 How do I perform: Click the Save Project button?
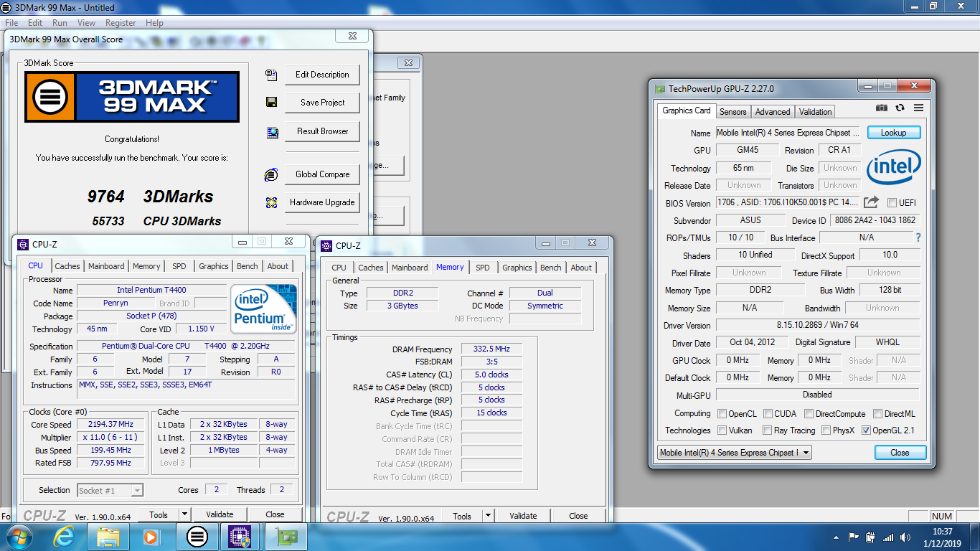(322, 103)
